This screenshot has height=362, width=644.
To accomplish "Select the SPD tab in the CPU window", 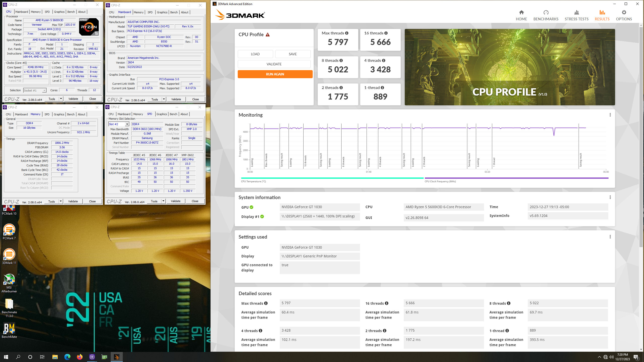I will point(47,12).
